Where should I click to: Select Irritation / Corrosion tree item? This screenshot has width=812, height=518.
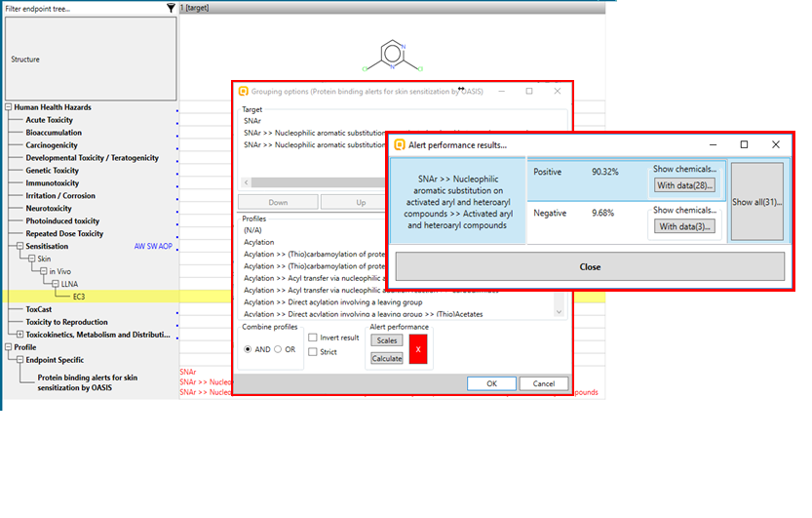pos(60,195)
